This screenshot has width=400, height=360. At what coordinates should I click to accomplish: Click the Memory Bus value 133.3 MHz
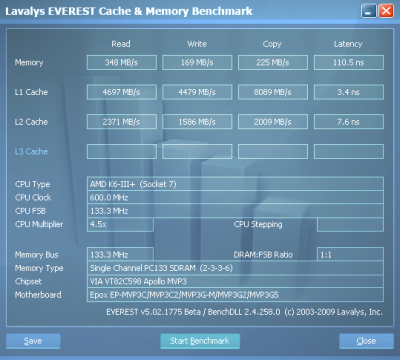tap(120, 254)
